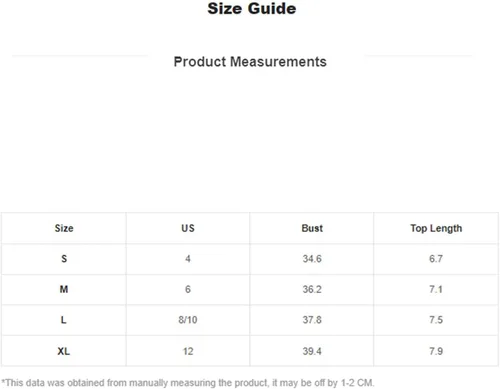Click the bust value 39.4

pos(312,351)
